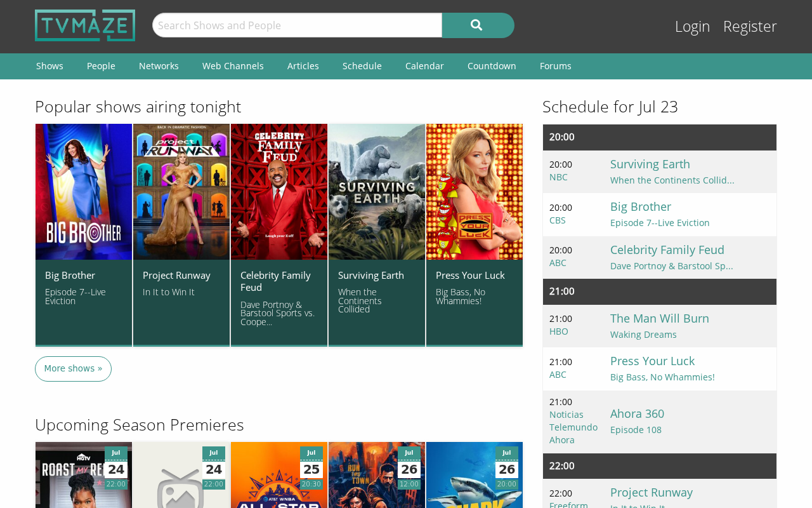
Task: Open the Articles menu item
Action: 303,66
